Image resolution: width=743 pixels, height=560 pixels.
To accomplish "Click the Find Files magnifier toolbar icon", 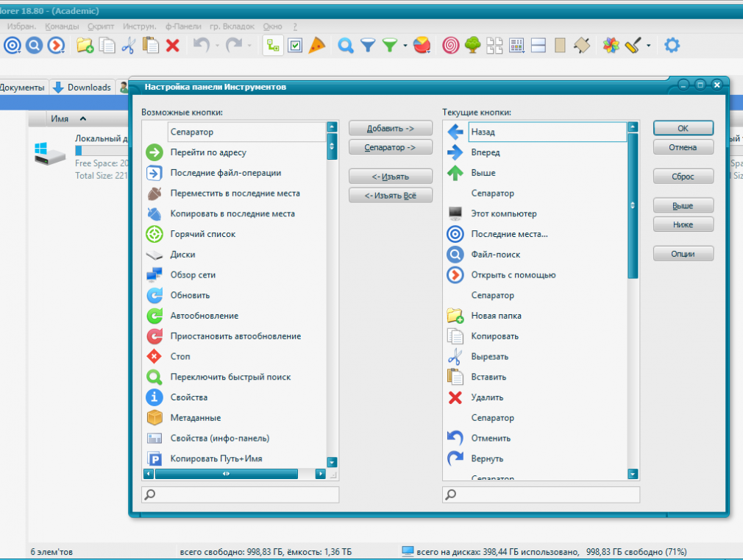I will coord(34,46).
